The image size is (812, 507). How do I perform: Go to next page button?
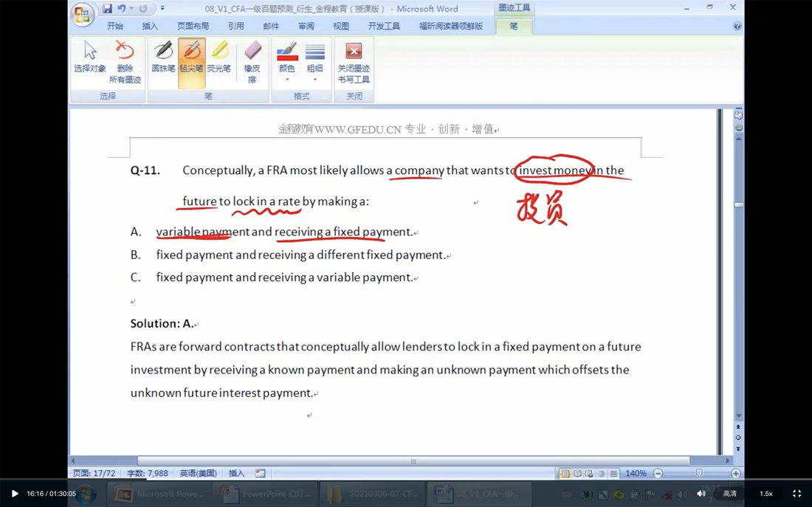738,449
